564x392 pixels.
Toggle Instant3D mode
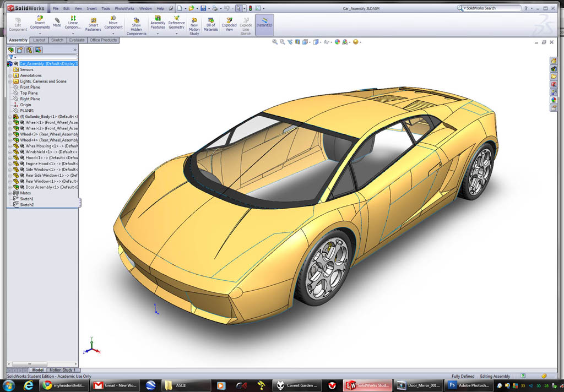264,25
